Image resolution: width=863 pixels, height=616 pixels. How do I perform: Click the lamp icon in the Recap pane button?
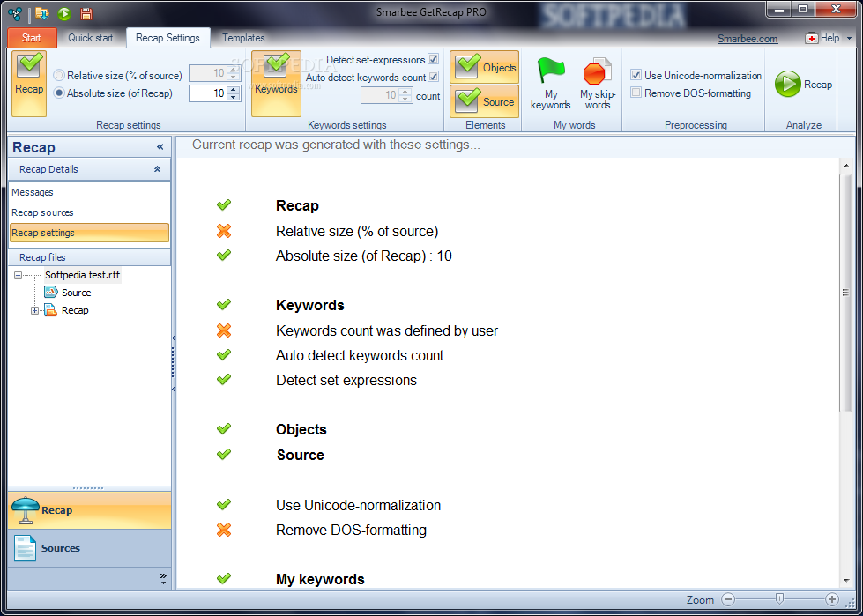point(25,510)
